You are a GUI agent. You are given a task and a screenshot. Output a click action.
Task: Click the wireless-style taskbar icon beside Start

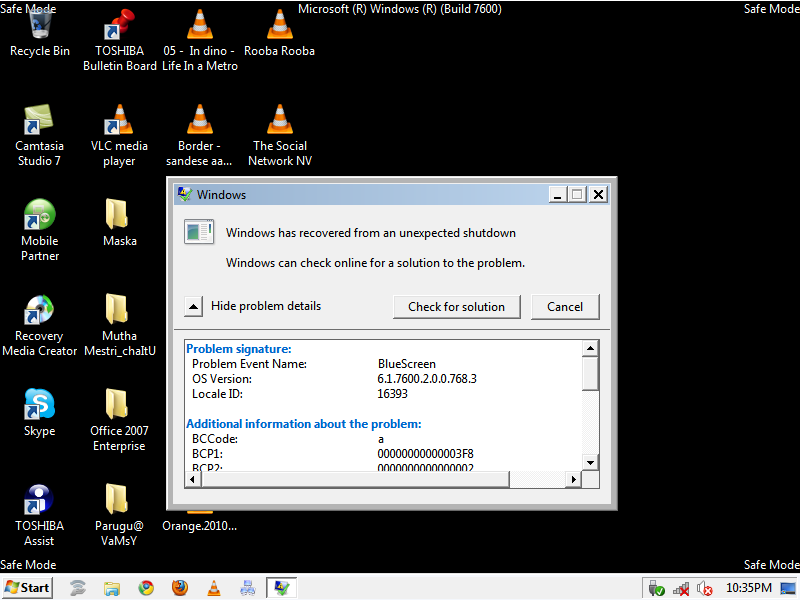point(78,588)
